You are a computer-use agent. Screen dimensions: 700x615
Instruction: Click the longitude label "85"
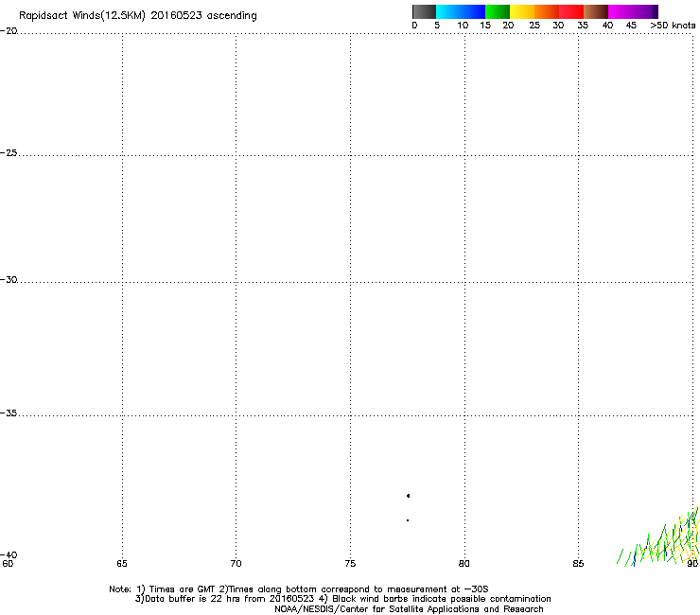tap(578, 564)
